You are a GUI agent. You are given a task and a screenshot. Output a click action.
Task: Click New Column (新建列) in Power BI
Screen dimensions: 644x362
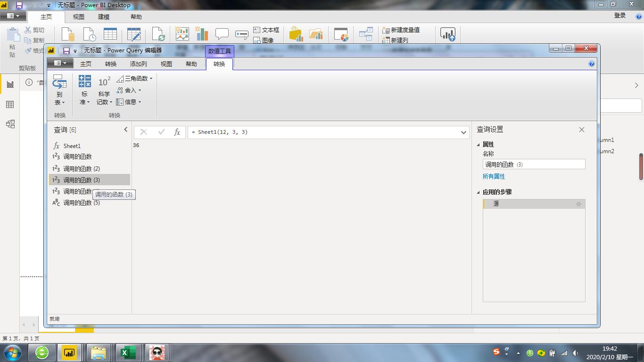(395, 40)
